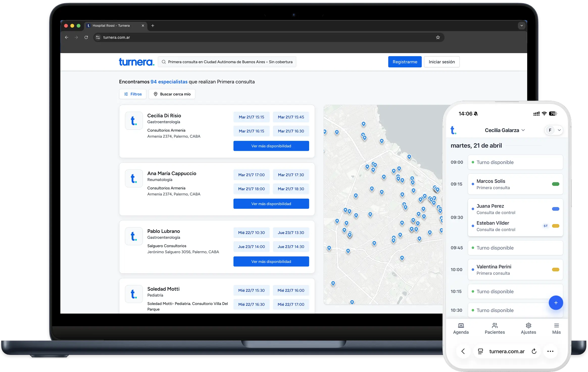Click the battery icon showing 76

[x=553, y=114]
